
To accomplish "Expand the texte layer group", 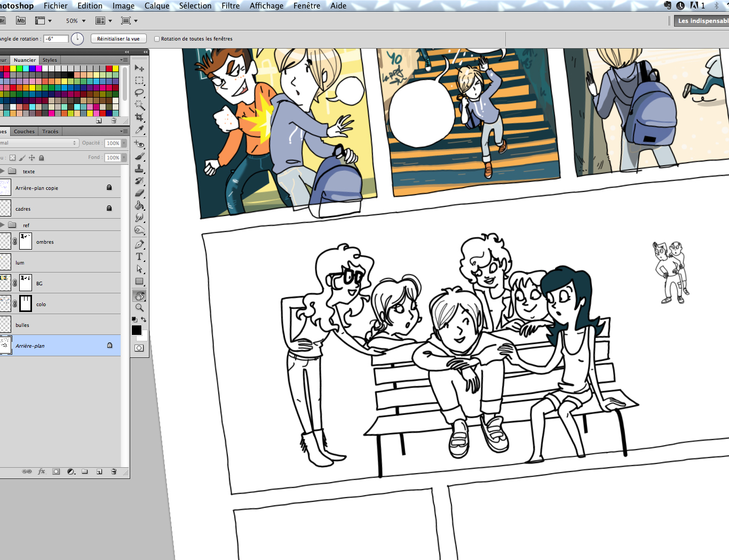I will coord(3,171).
